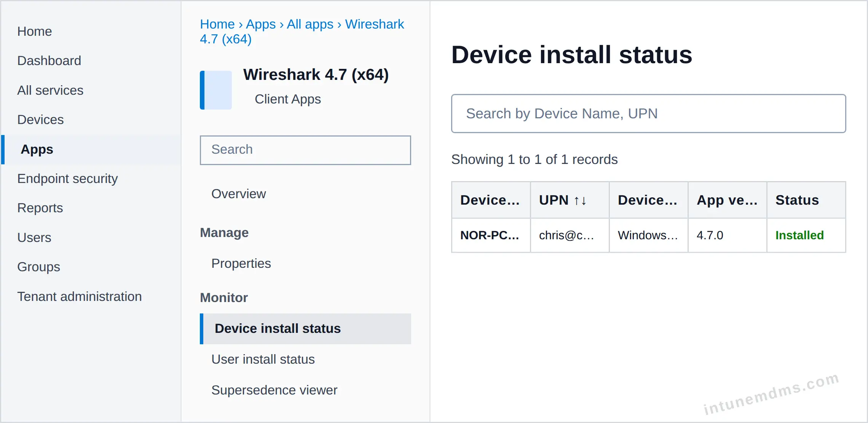
Task: Sort table by UPN arrows
Action: click(x=580, y=200)
